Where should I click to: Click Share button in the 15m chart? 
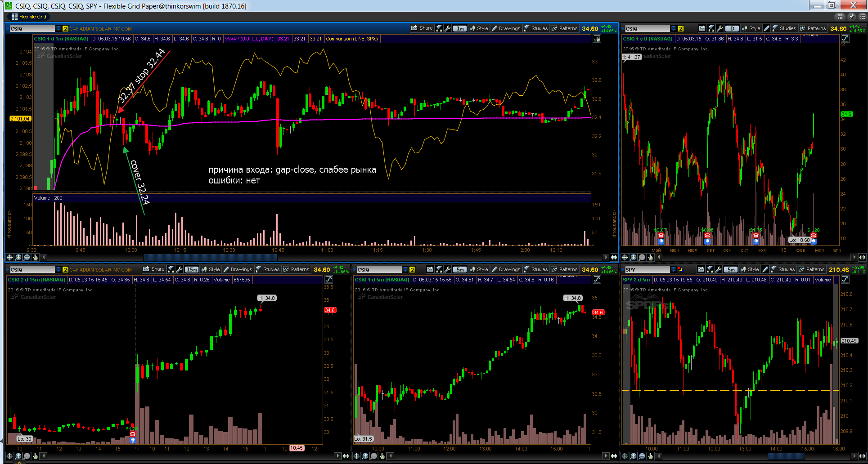point(154,269)
